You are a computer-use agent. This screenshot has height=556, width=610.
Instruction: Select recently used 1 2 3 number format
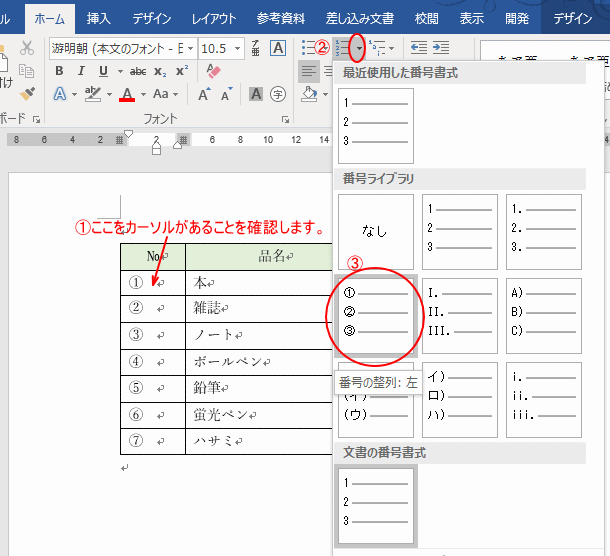(376, 126)
